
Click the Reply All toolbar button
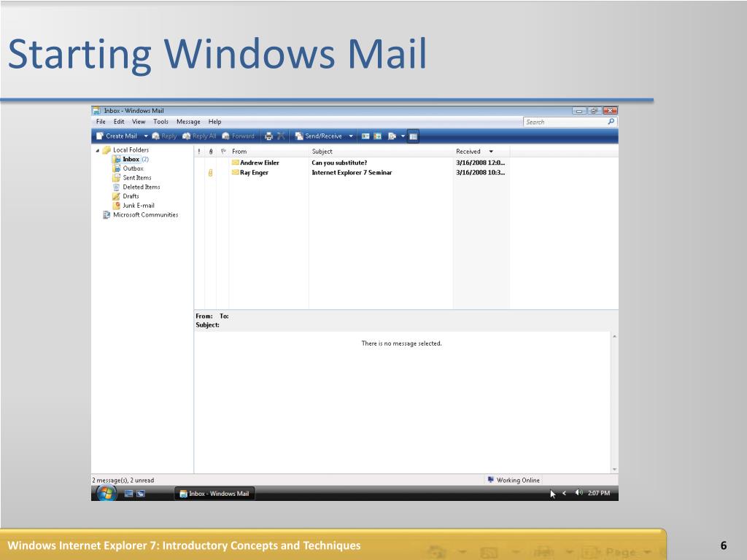point(199,136)
